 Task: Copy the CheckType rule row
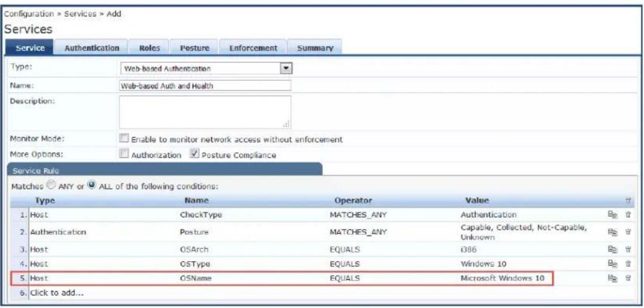coord(611,215)
